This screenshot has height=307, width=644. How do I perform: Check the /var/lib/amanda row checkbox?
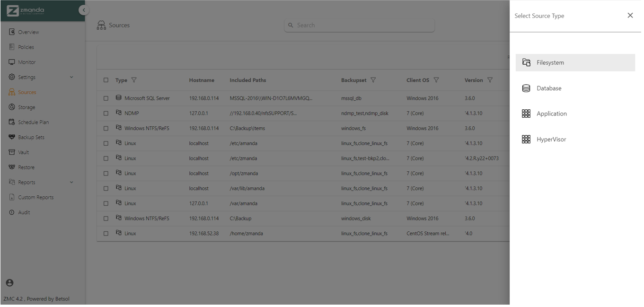[x=106, y=189]
